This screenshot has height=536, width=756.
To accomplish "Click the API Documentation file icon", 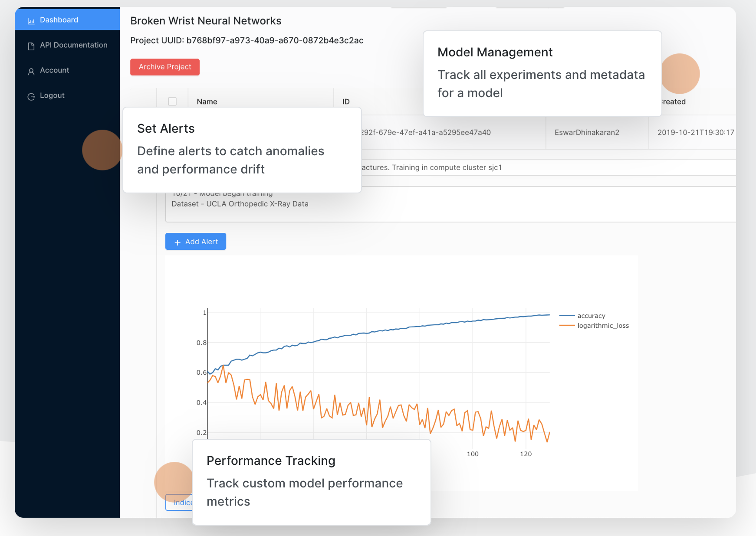I will pos(31,45).
